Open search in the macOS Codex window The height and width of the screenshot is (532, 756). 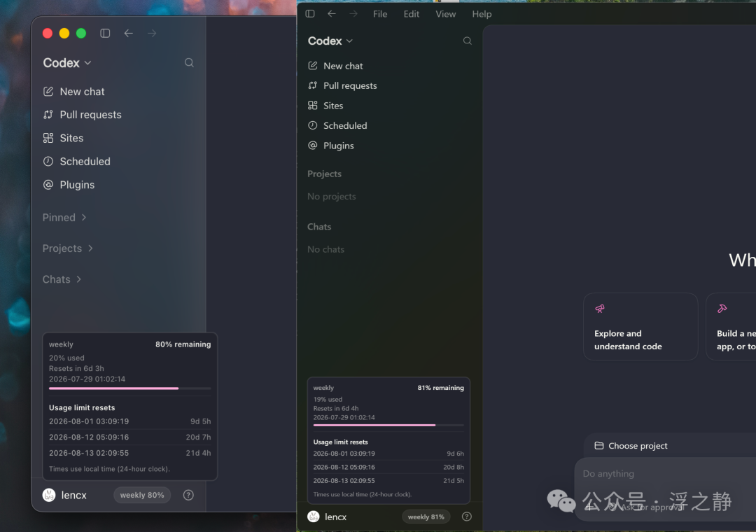(189, 63)
